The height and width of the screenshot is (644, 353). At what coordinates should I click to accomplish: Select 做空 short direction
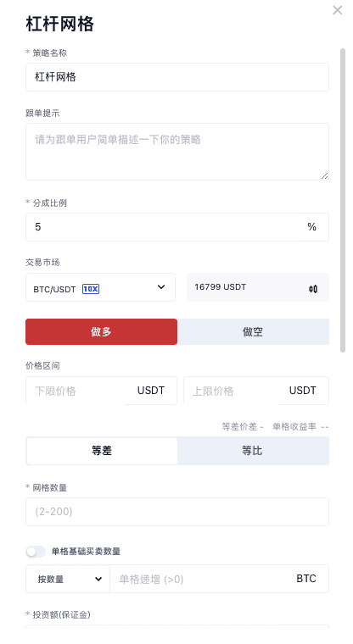253,332
